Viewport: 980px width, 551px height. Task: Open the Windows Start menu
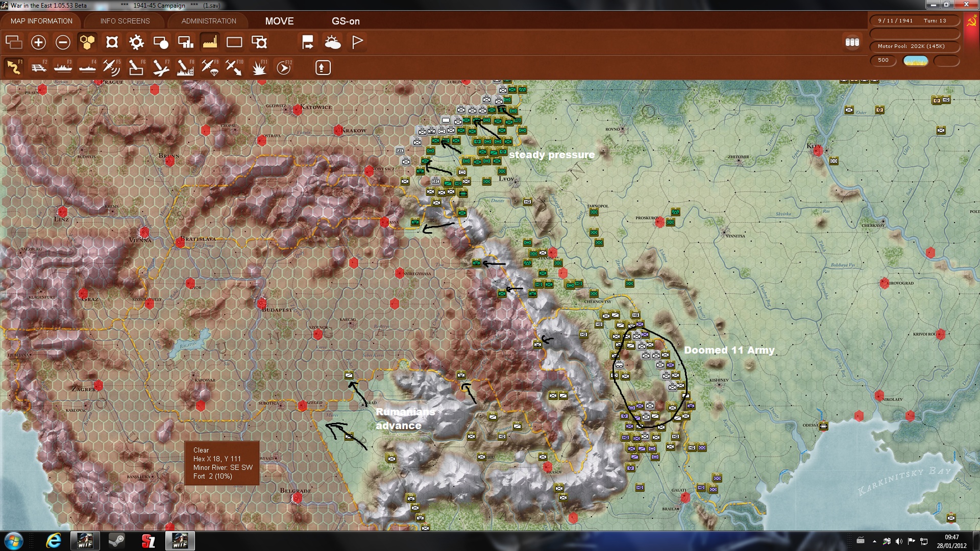pyautogui.click(x=14, y=541)
